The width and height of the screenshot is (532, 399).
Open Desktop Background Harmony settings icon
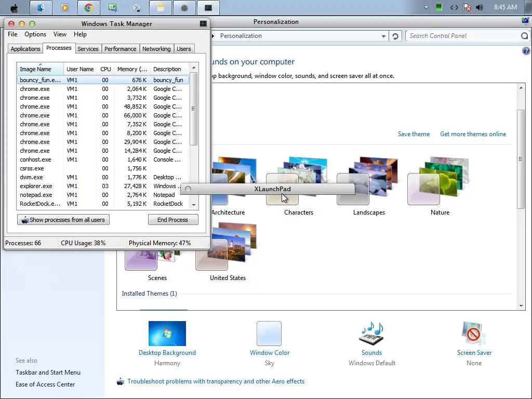point(167,333)
